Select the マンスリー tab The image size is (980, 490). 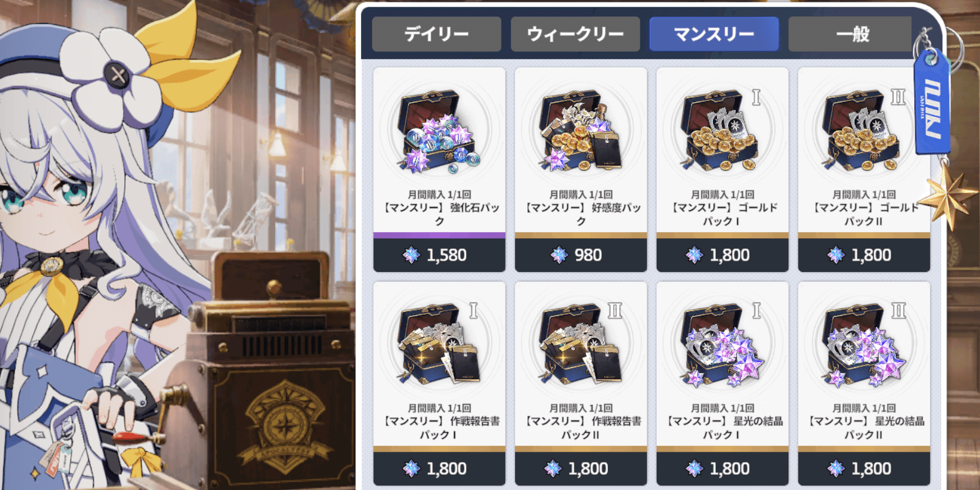click(714, 34)
